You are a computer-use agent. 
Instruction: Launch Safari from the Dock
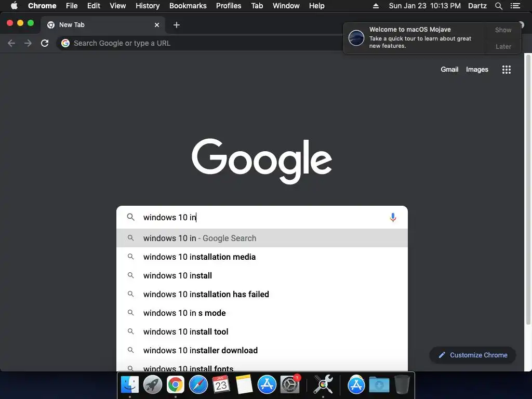click(198, 385)
